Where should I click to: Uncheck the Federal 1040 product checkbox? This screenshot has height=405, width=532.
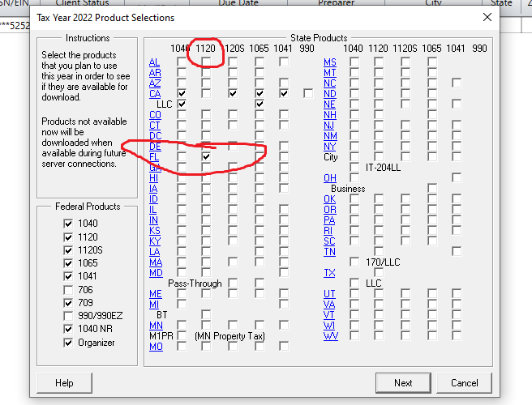click(68, 224)
